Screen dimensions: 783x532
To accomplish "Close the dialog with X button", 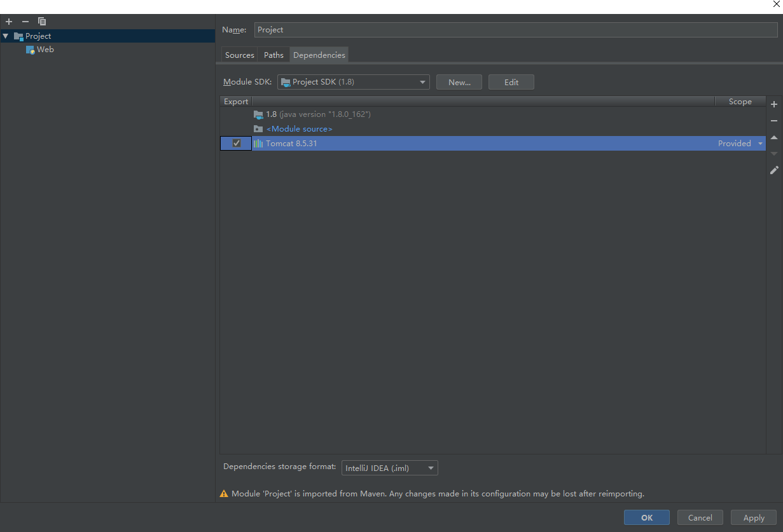I will pyautogui.click(x=776, y=4).
